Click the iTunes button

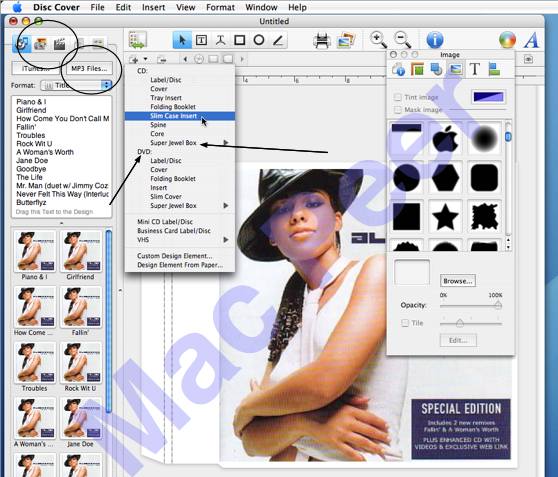point(35,68)
